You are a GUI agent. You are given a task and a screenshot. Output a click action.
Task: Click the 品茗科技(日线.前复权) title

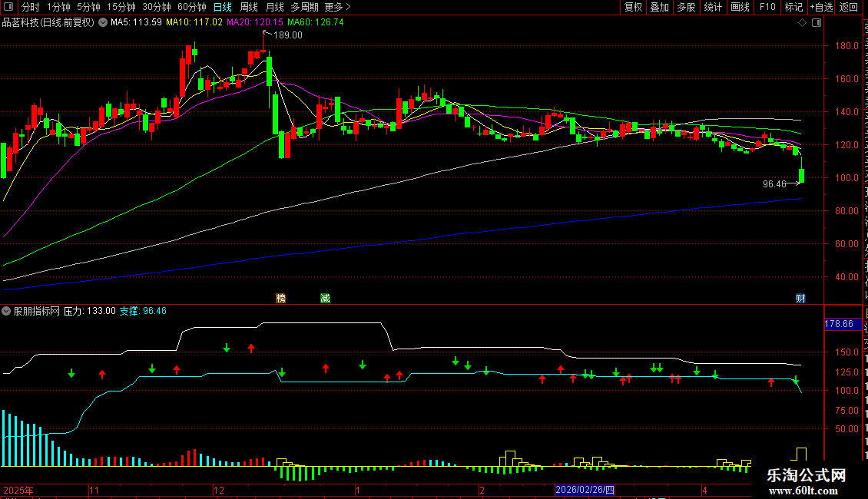coord(48,22)
